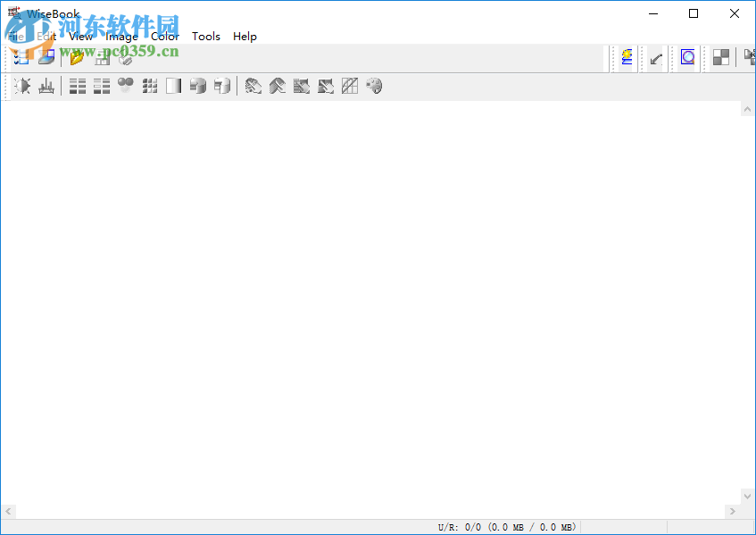Select the curved arrow toolbar icon

(278, 85)
